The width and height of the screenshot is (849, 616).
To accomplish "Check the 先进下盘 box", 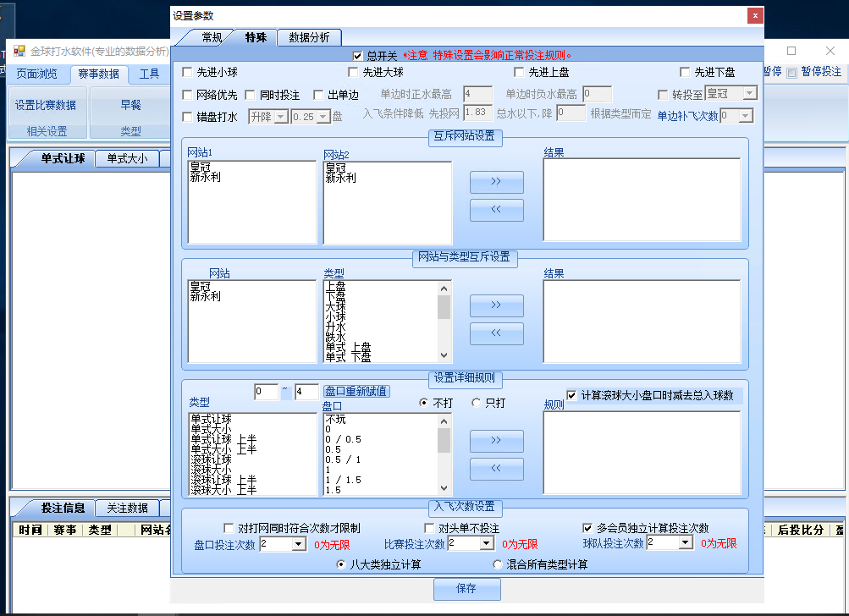I will point(685,72).
